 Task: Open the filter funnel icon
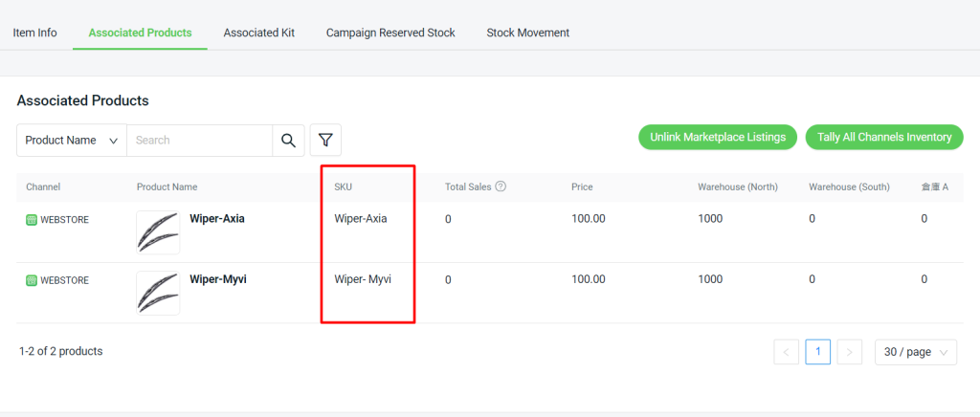[x=325, y=140]
